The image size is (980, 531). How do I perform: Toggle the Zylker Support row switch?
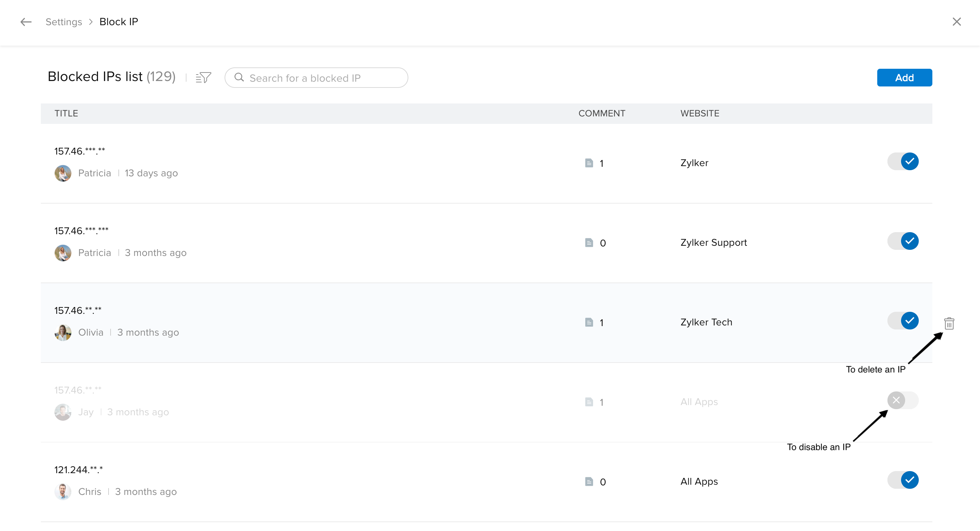coord(903,241)
